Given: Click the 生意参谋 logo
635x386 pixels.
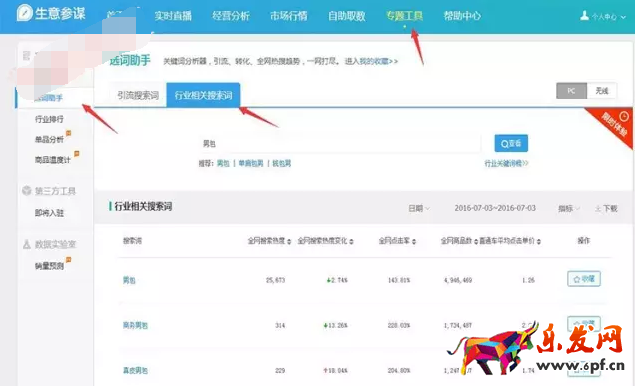Looking at the screenshot, I should point(51,13).
